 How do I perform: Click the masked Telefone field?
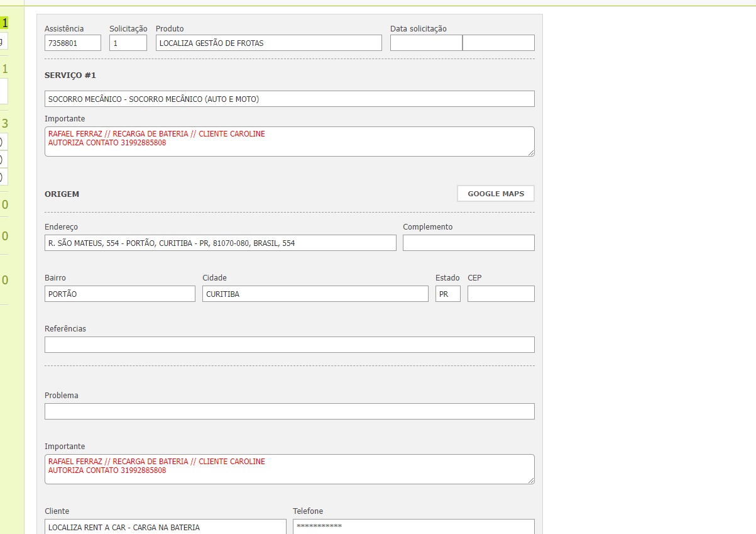coord(414,526)
